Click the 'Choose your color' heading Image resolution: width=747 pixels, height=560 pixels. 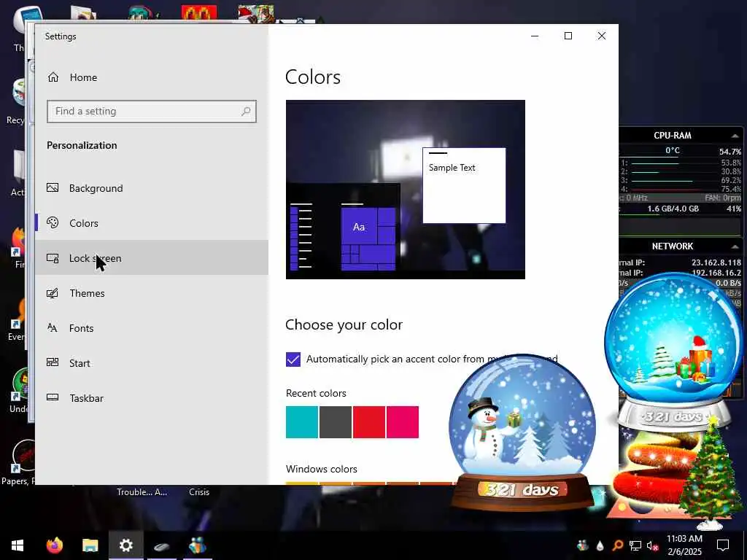click(344, 324)
